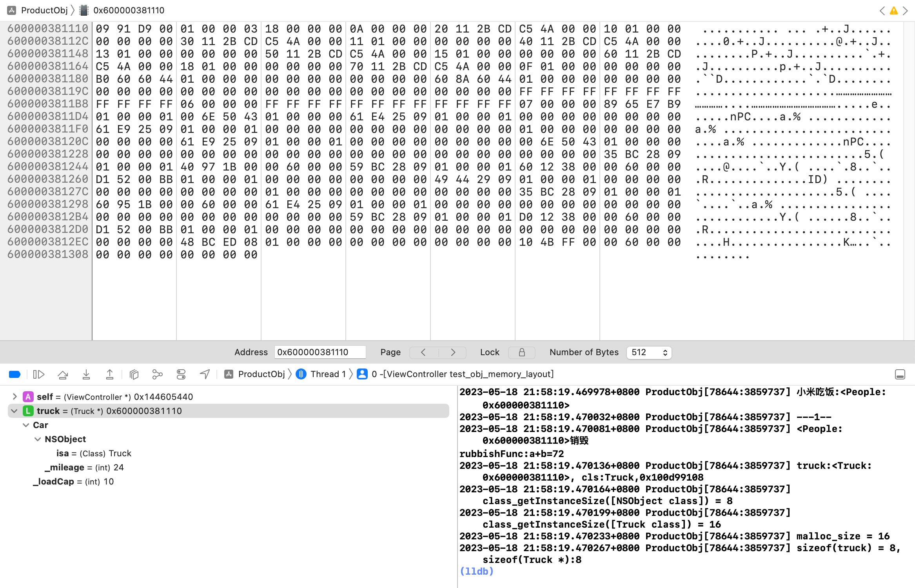This screenshot has width=915, height=588.
Task: Select ProductObj in top breadcrumb
Action: [x=44, y=10]
